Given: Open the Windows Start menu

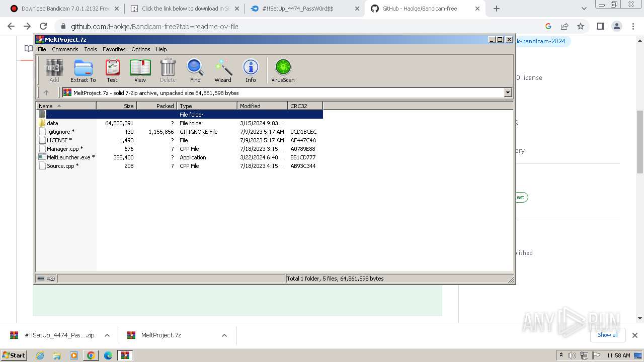Looking at the screenshot, I should coord(14,355).
